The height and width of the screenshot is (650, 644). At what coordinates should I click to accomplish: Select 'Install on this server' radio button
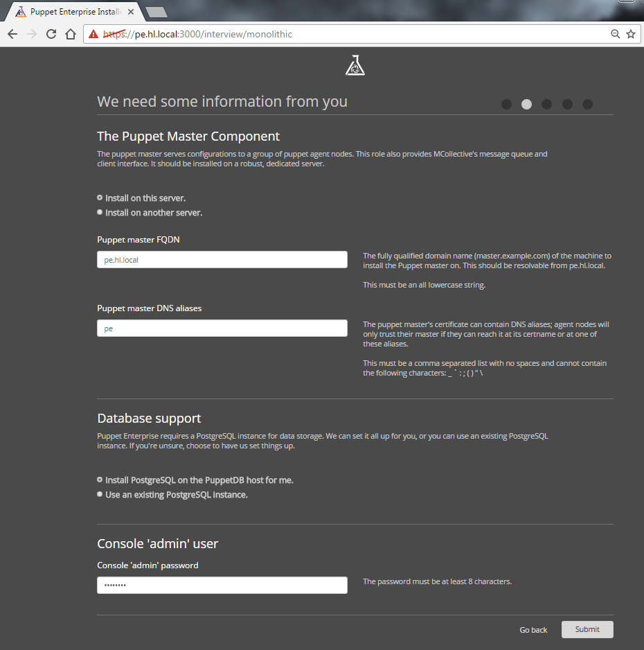point(100,197)
